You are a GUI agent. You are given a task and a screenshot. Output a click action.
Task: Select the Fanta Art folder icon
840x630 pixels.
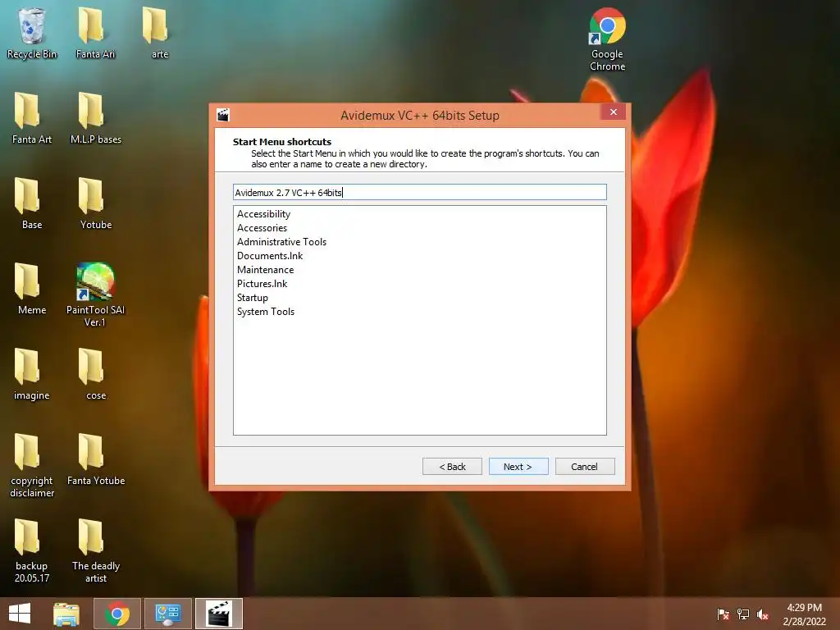click(32, 118)
